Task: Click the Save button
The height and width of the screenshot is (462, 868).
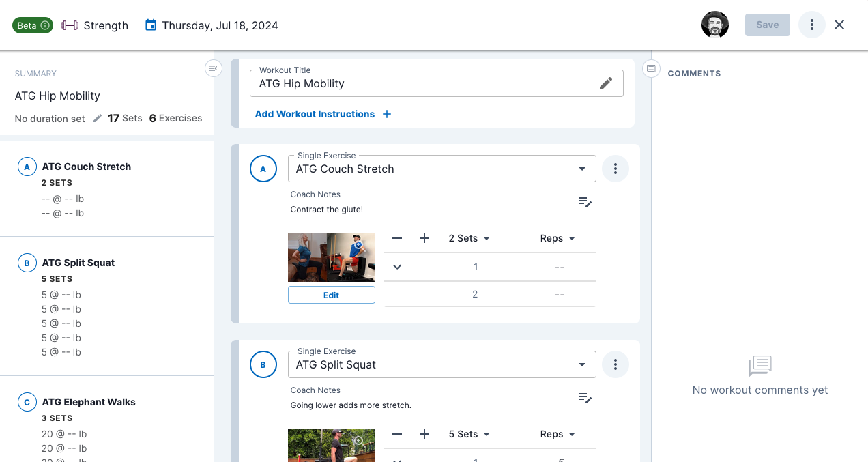Action: click(x=767, y=25)
